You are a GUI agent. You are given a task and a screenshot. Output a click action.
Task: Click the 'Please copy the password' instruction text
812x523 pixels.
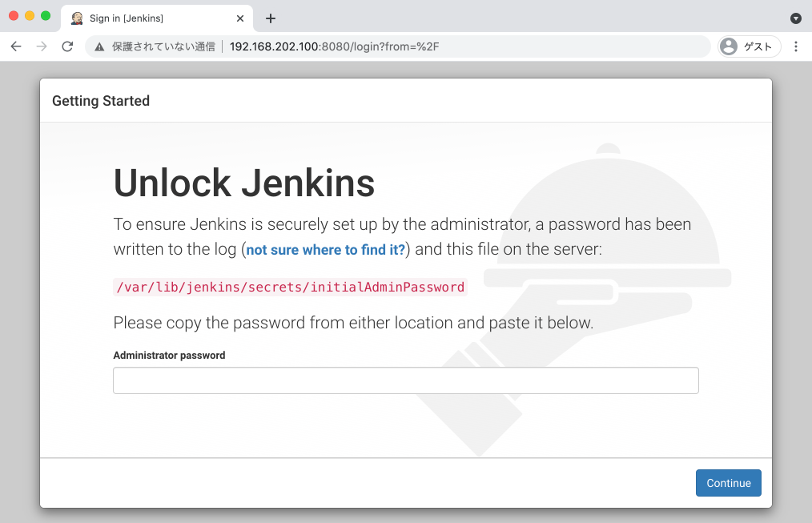click(353, 323)
